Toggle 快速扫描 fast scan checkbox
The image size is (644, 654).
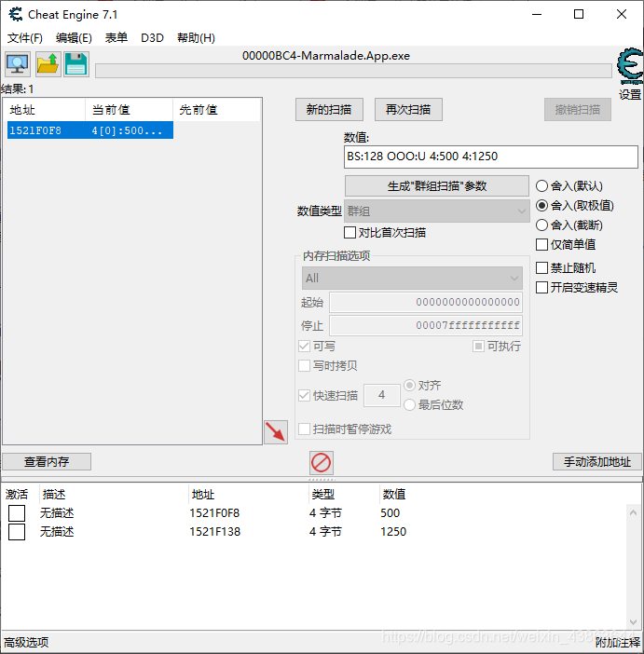pos(328,395)
